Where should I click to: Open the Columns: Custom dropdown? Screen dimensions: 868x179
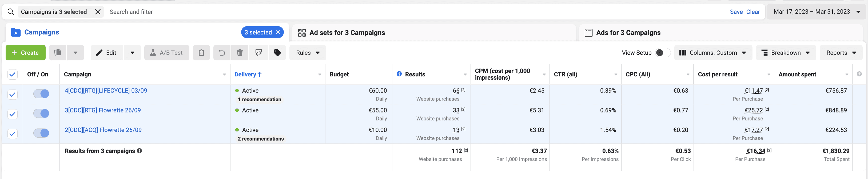click(x=713, y=53)
